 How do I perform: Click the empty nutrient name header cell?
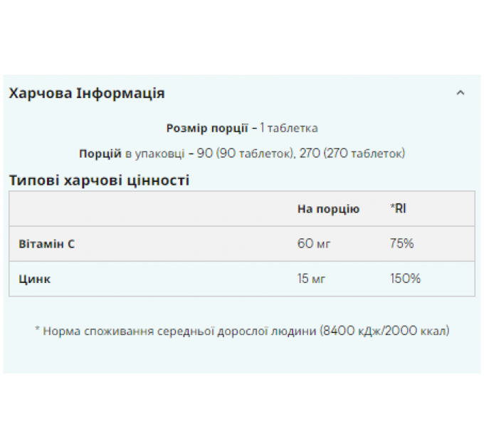151,209
